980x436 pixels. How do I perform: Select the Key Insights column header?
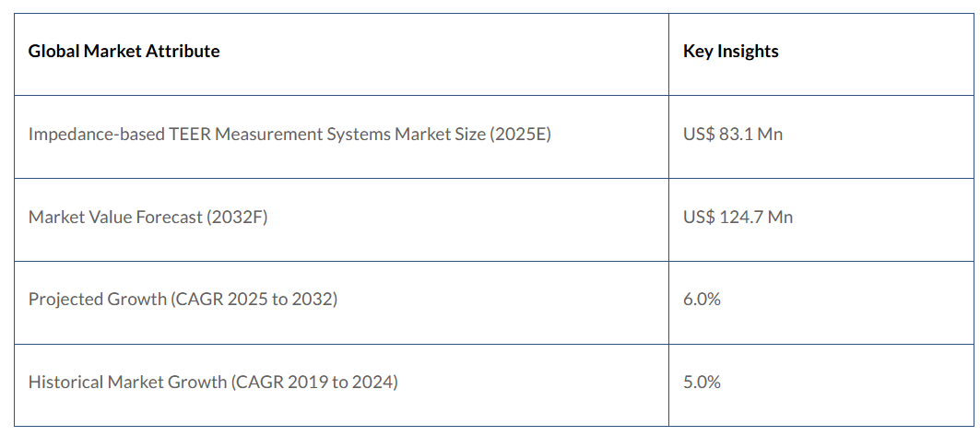[x=730, y=52]
